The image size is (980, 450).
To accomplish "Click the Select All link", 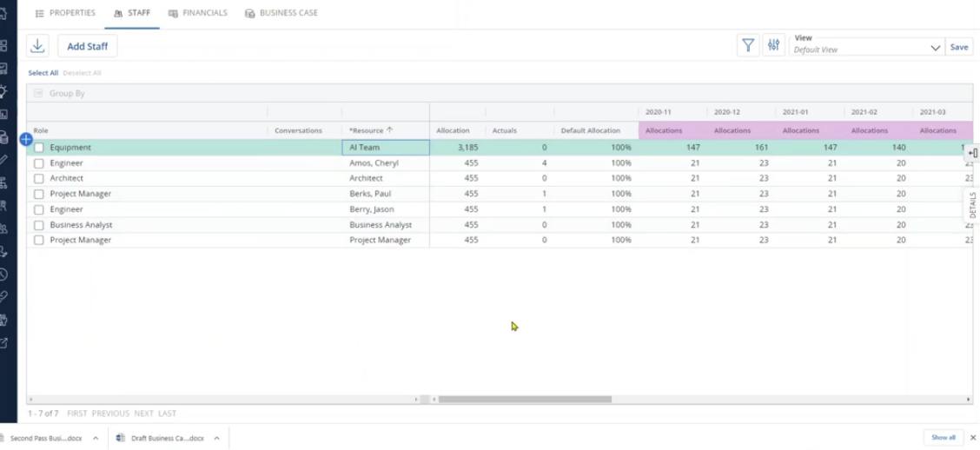I will point(43,73).
